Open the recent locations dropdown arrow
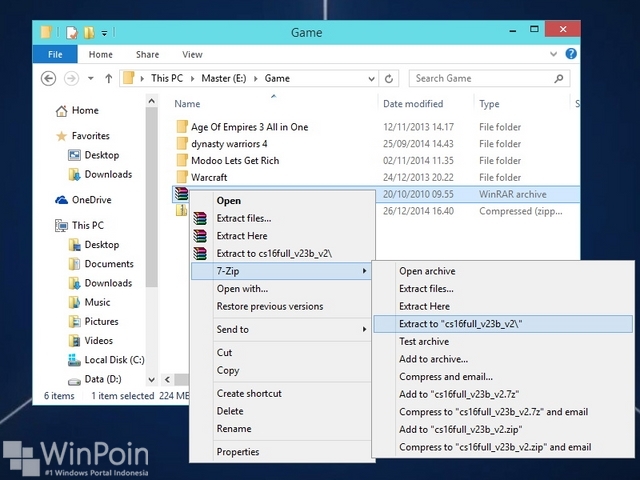 91,78
